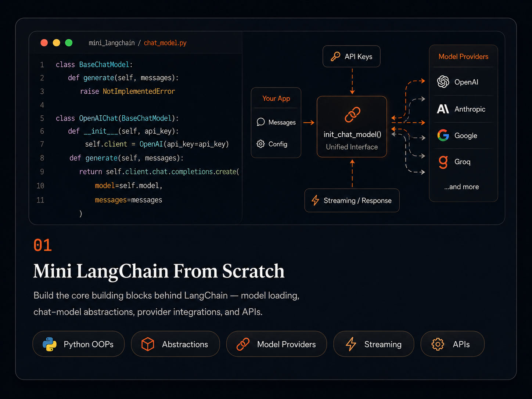
Task: Click the OpenAI logo icon
Action: coord(443,82)
